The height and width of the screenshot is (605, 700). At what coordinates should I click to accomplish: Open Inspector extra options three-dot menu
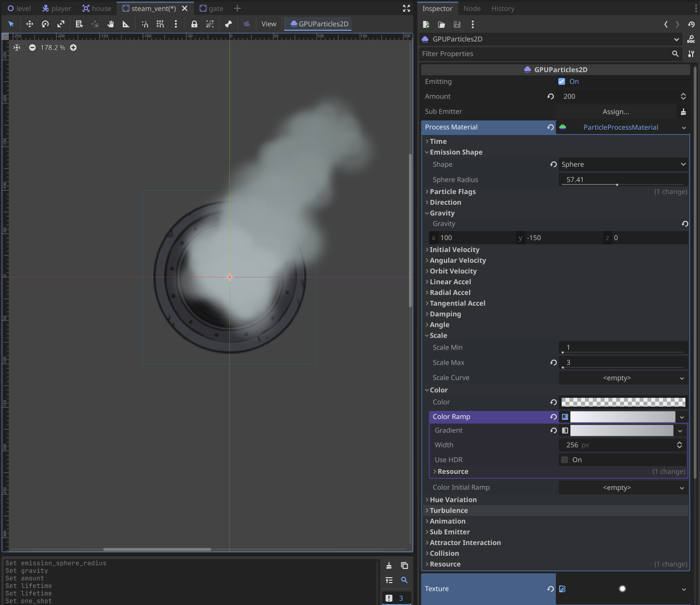[473, 24]
